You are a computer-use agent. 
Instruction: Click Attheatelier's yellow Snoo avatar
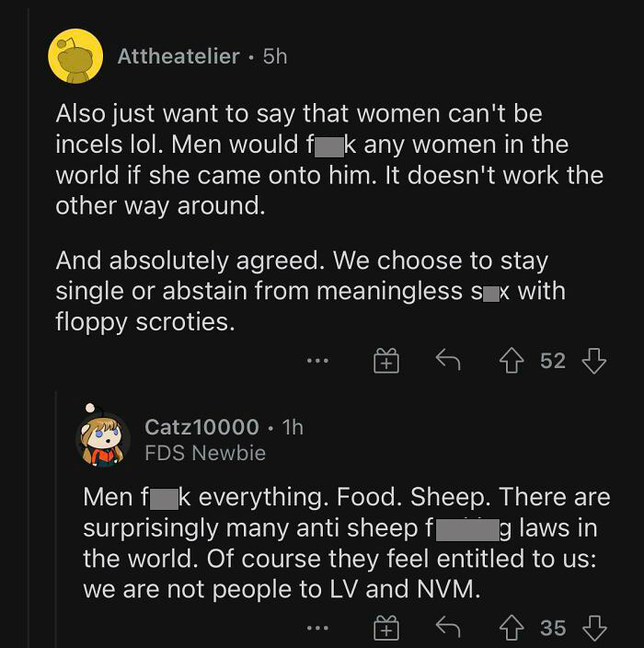point(75,56)
